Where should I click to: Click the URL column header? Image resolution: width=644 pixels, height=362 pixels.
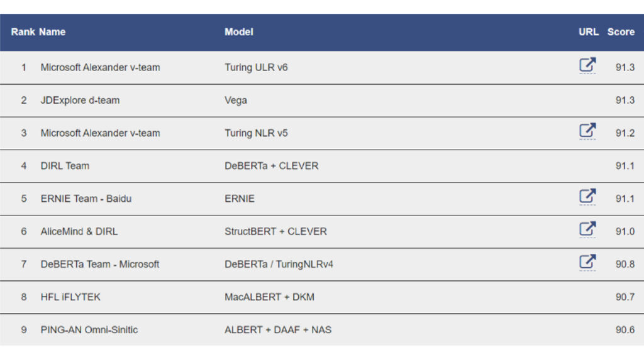click(589, 32)
